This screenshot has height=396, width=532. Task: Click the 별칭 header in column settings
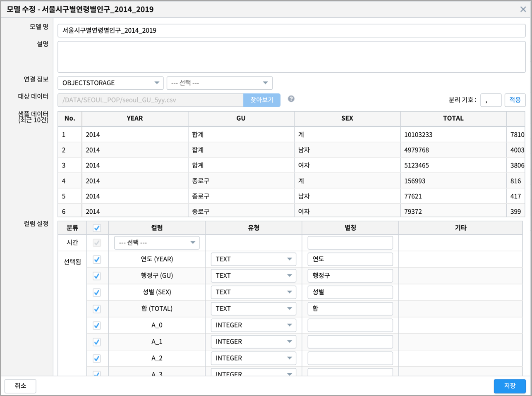[x=350, y=228]
